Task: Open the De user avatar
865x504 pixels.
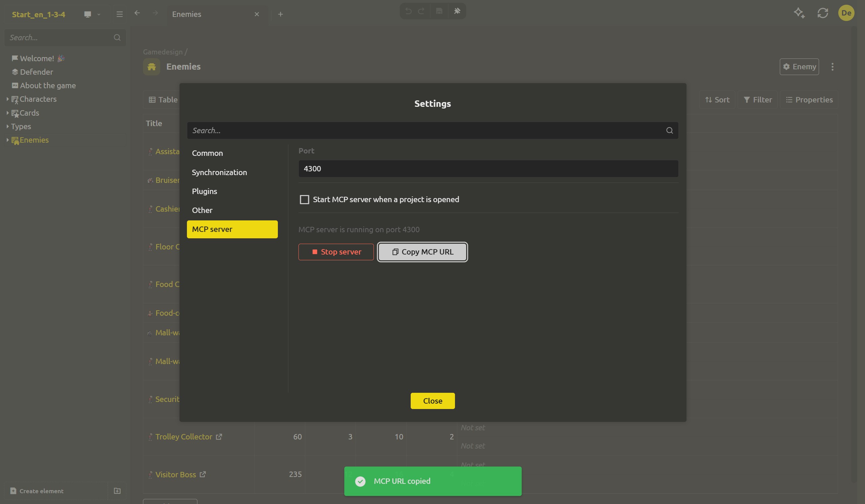Action: tap(846, 13)
